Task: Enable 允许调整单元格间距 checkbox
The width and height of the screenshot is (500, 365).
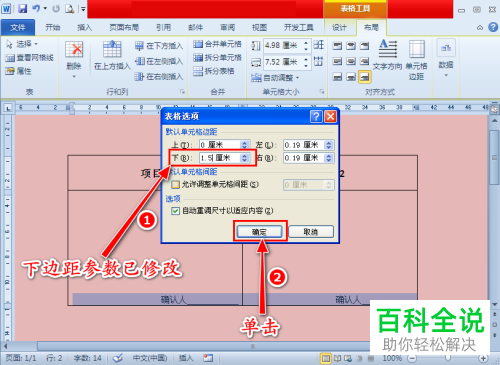Action: tap(175, 184)
